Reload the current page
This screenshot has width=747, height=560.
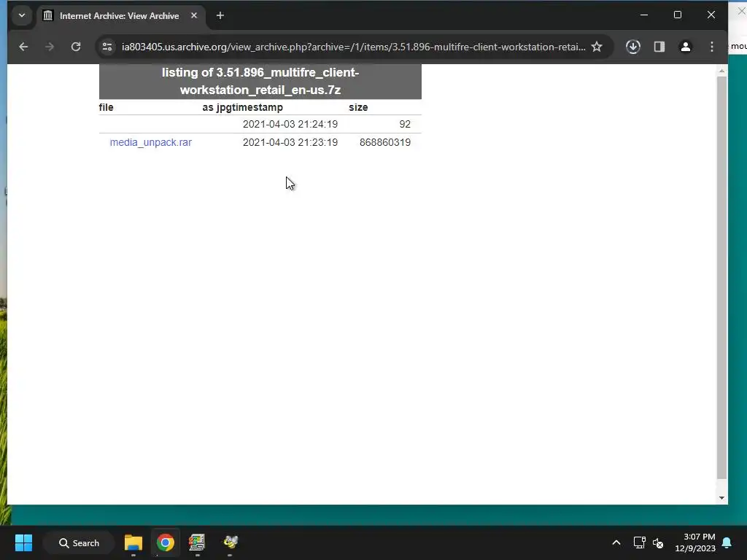tap(76, 47)
